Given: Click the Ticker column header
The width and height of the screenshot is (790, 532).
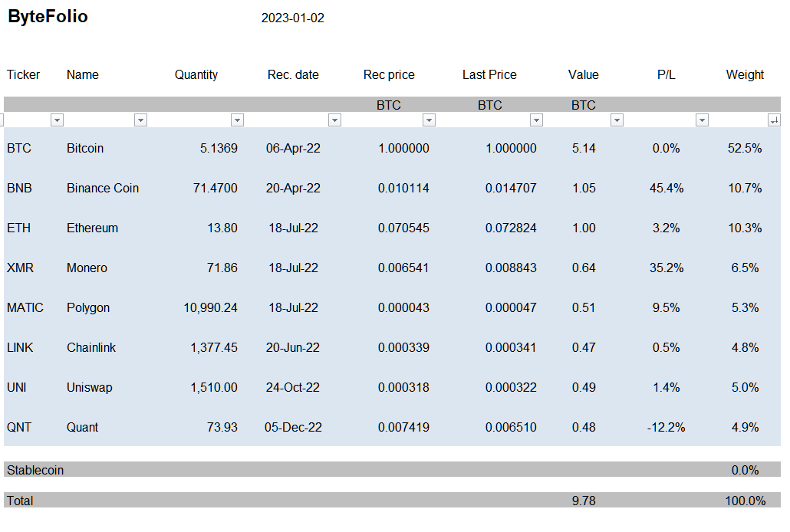Looking at the screenshot, I should pos(23,74).
